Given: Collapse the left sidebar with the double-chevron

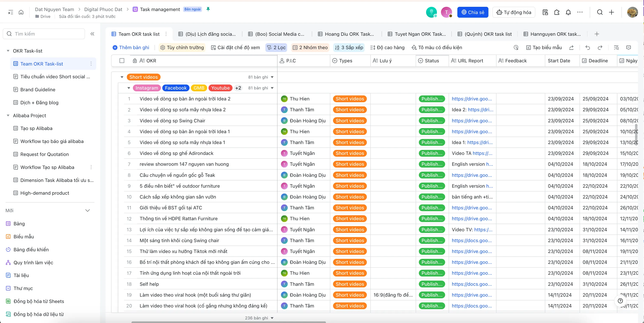Looking at the screenshot, I should (93, 34).
